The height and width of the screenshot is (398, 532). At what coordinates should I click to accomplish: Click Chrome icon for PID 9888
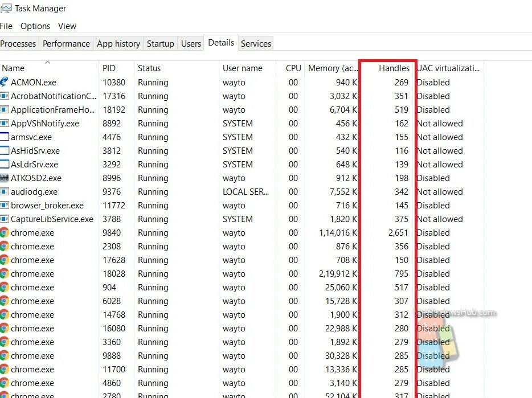coord(5,356)
